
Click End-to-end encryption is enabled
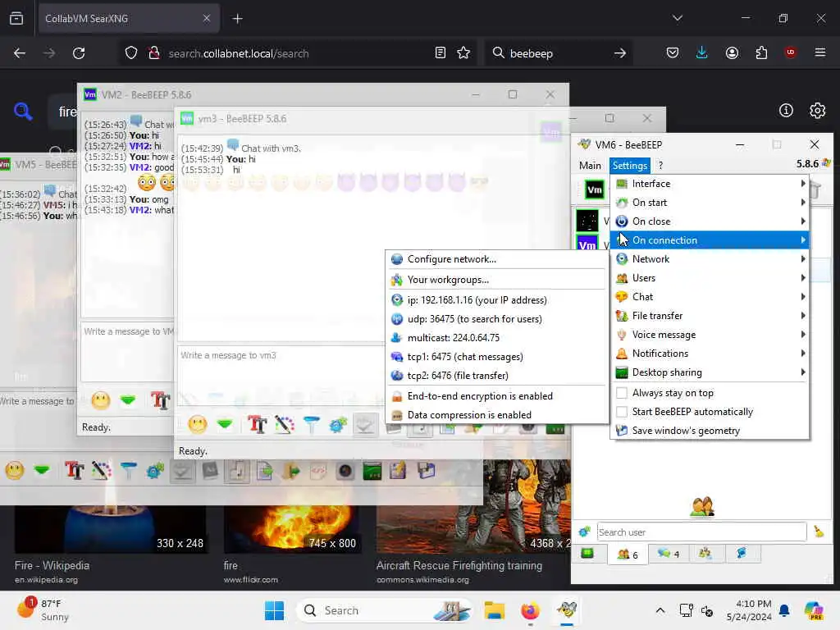(x=496, y=396)
